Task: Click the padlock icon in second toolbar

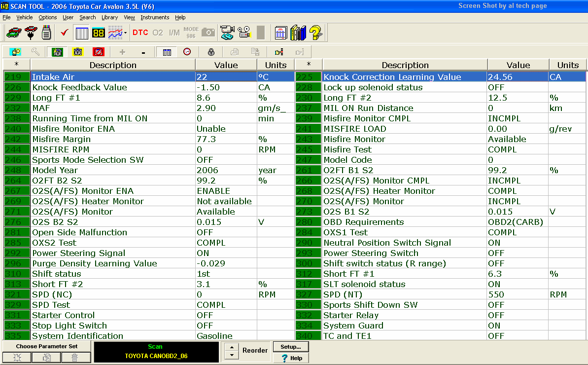Action: coord(211,52)
